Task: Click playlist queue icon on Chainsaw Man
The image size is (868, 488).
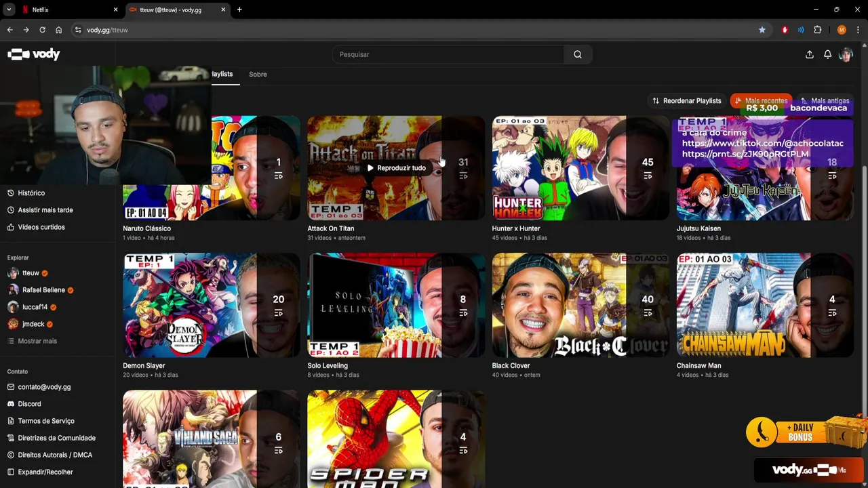Action: point(832,313)
